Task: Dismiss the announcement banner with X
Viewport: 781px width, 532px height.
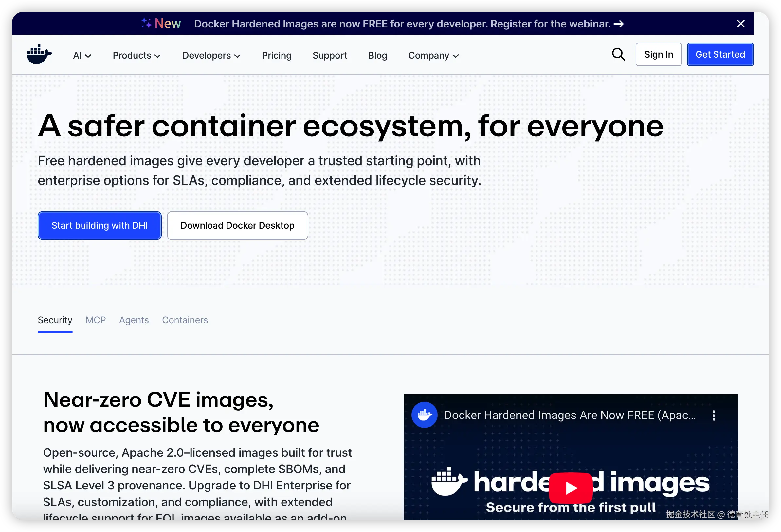Action: click(x=740, y=24)
